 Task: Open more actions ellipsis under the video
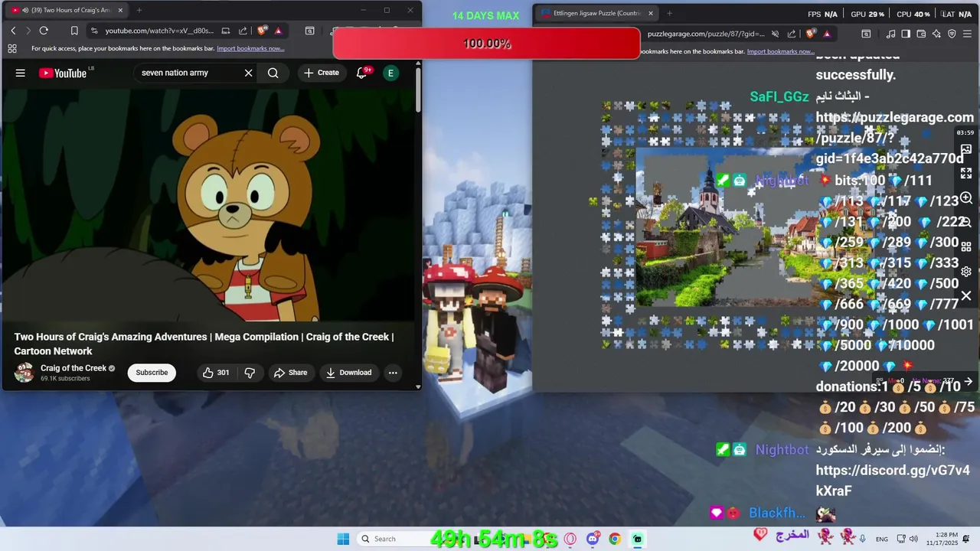pyautogui.click(x=393, y=373)
